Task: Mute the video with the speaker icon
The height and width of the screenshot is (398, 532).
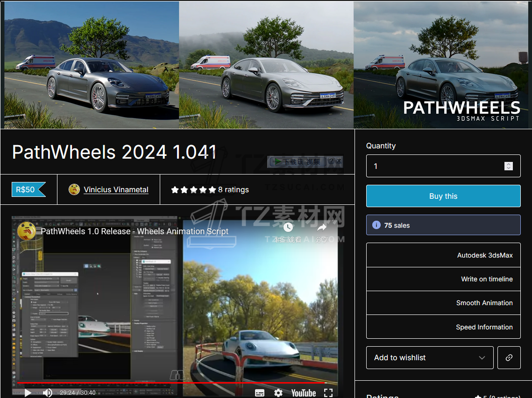Action: coord(47,392)
